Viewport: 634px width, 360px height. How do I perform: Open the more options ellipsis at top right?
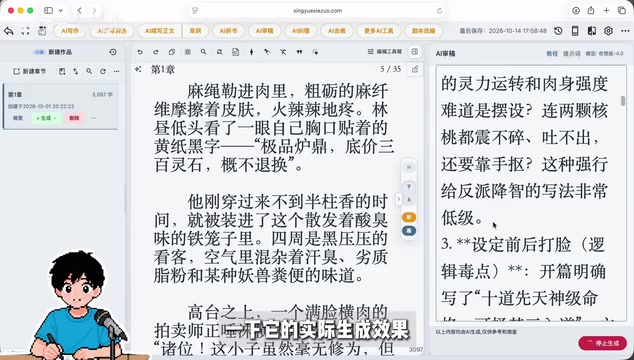point(625,31)
